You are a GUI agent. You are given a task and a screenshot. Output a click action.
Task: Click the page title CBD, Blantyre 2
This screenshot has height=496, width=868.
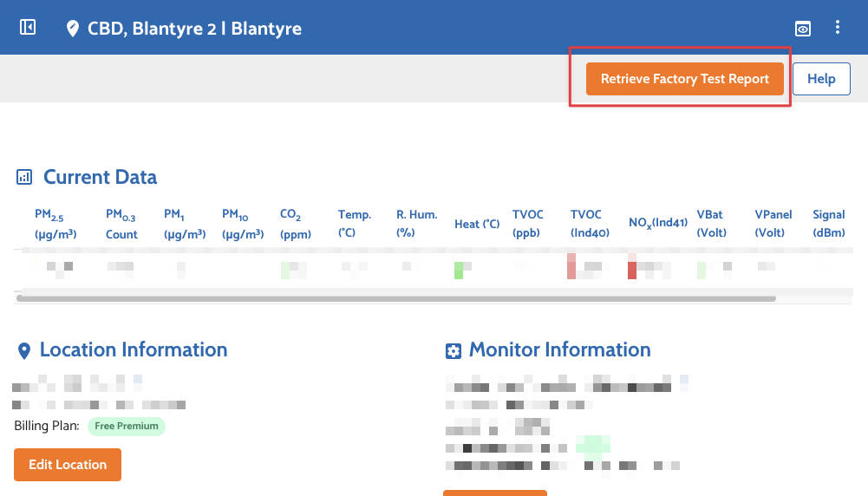pos(194,29)
